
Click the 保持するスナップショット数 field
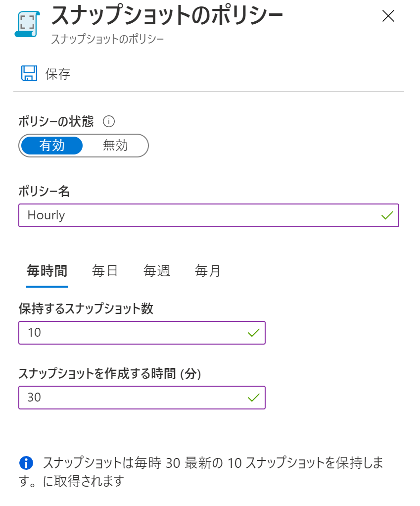142,333
